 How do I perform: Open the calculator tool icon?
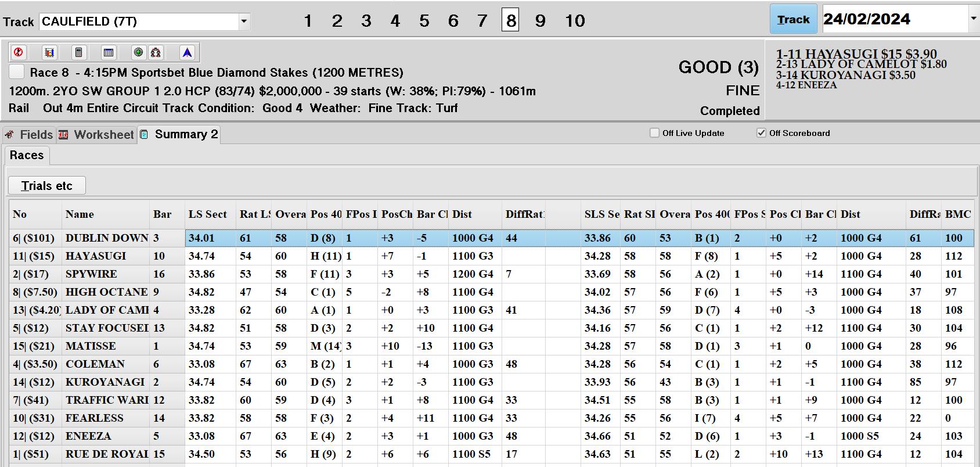tap(78, 53)
